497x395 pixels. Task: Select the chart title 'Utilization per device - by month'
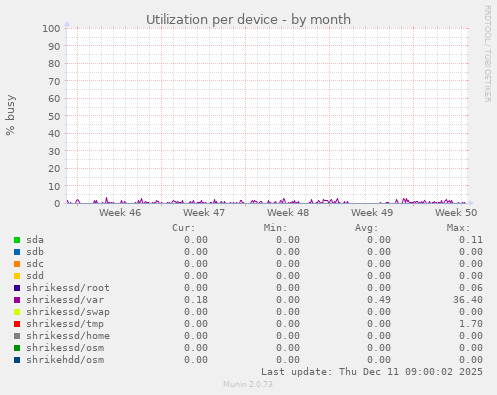(x=248, y=20)
